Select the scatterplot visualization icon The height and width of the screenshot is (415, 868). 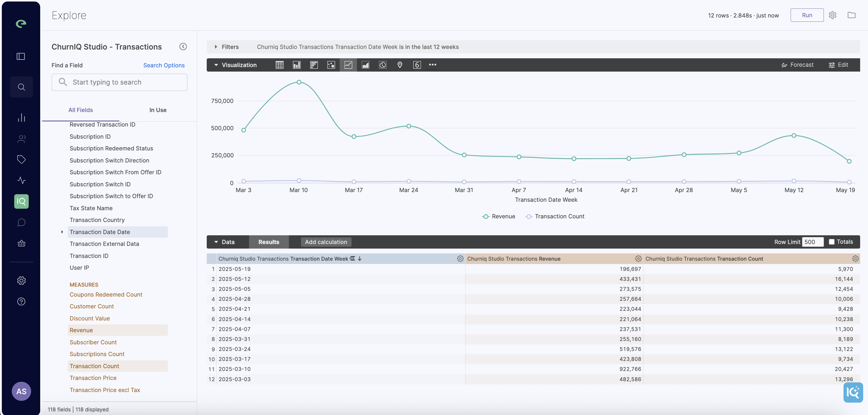pos(331,65)
